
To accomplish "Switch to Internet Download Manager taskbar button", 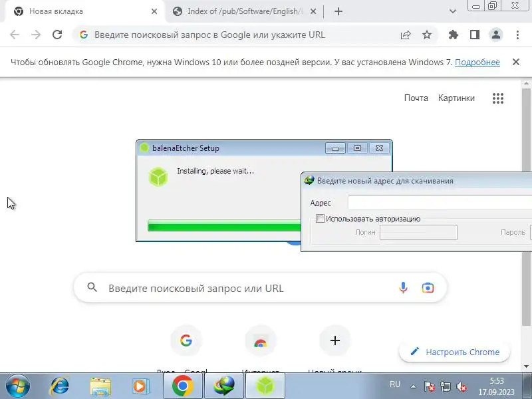I will pos(224,386).
